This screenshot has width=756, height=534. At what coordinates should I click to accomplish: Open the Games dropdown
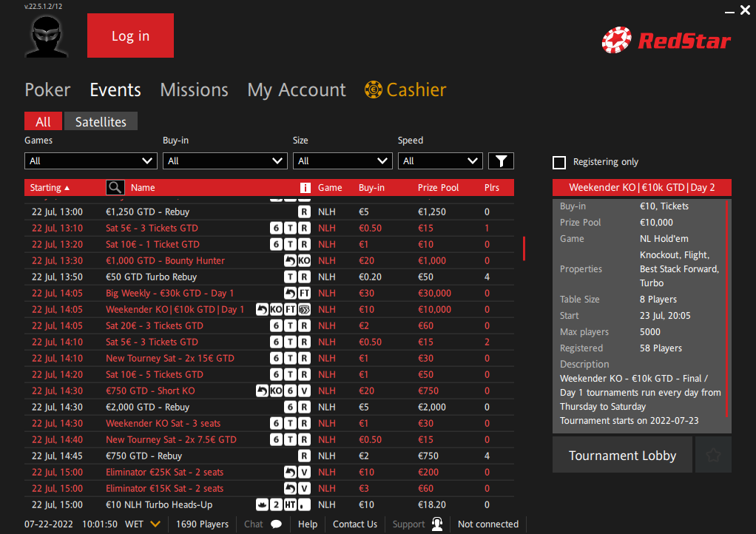click(x=91, y=161)
